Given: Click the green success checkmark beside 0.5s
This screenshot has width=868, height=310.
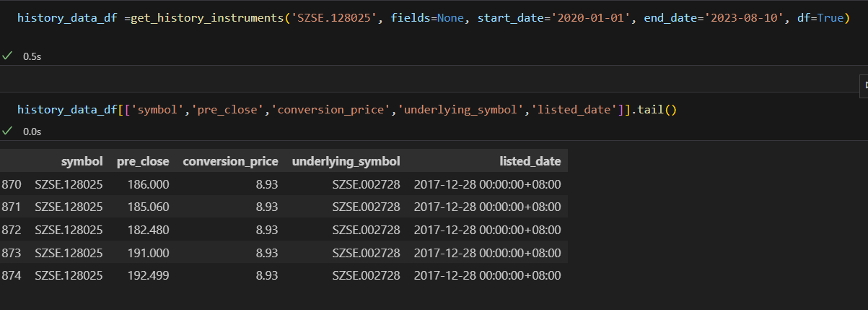Looking at the screenshot, I should (8, 55).
